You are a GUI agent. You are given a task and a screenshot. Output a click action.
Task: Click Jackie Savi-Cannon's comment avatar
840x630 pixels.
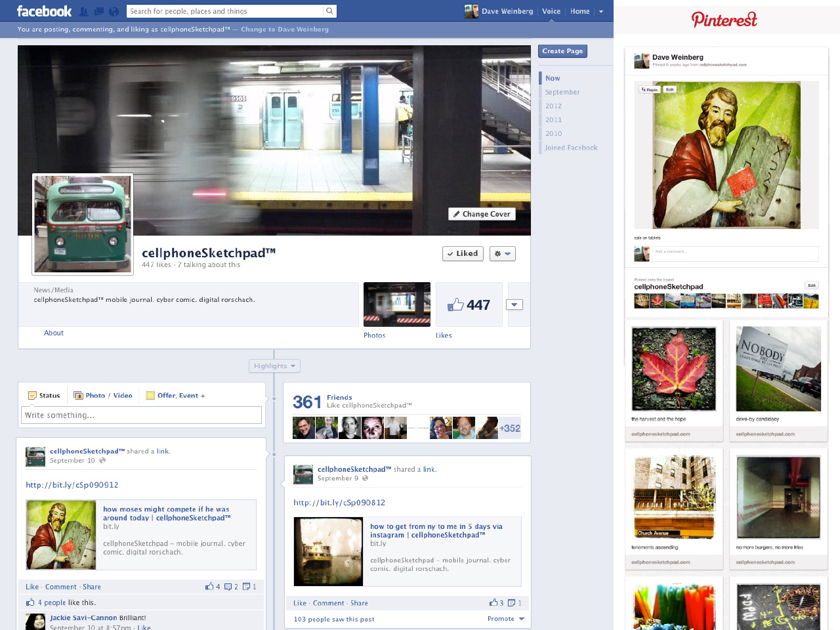pyautogui.click(x=35, y=622)
